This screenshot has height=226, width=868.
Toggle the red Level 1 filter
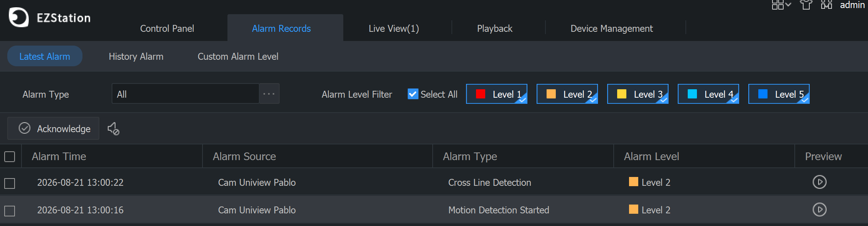(x=497, y=94)
